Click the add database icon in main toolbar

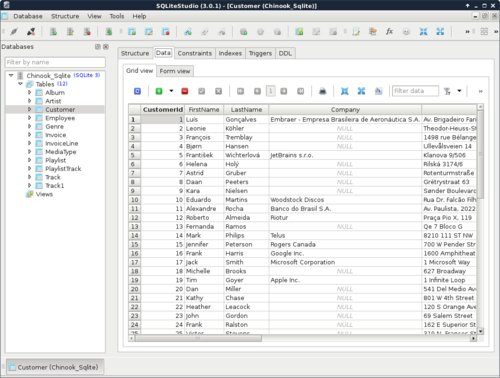click(x=53, y=32)
